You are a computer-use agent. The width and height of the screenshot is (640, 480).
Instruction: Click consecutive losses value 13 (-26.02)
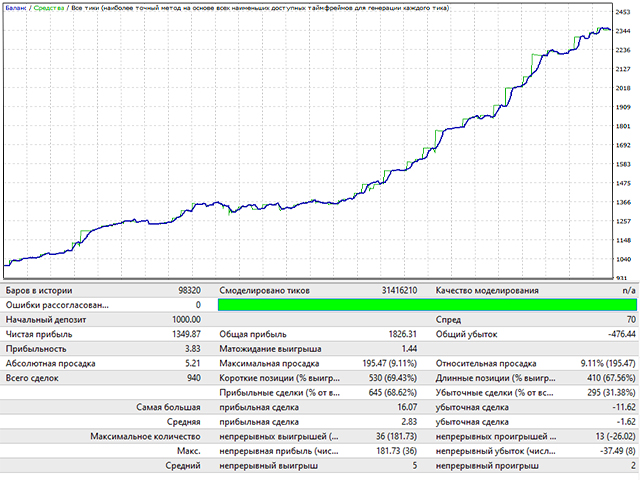pos(616,437)
